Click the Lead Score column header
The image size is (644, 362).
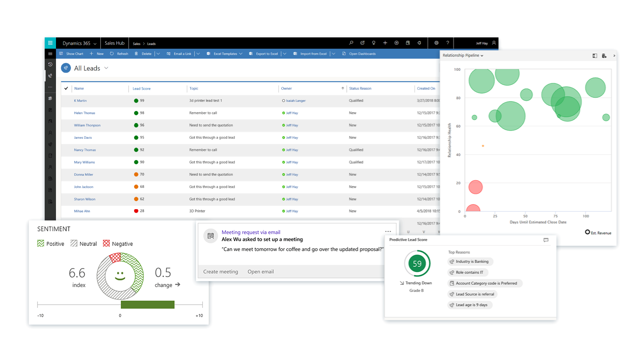pos(142,88)
